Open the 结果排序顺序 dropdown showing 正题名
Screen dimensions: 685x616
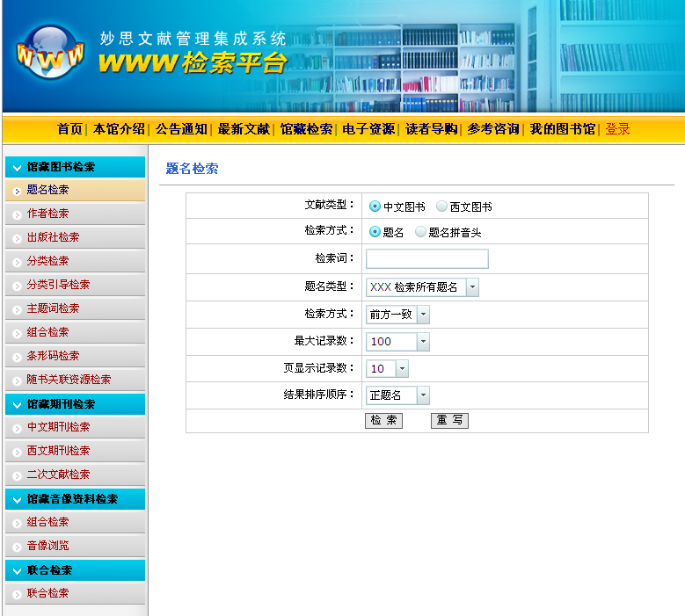[x=423, y=395]
